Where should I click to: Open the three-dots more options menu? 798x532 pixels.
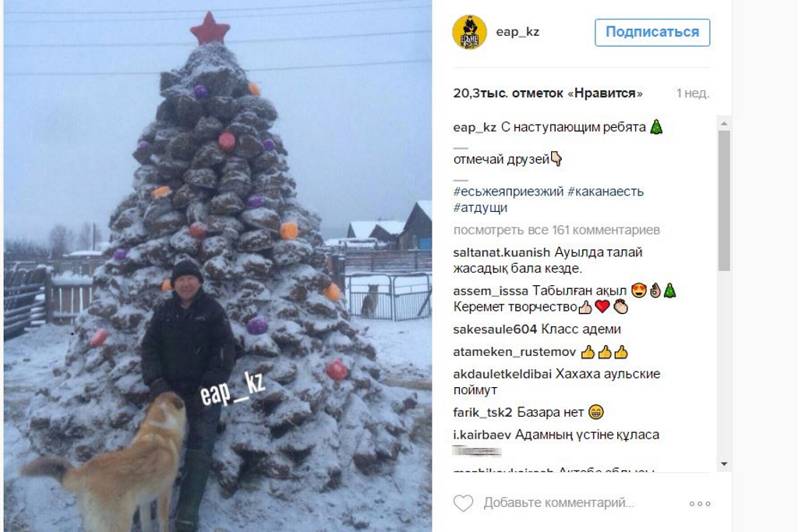coord(700,503)
